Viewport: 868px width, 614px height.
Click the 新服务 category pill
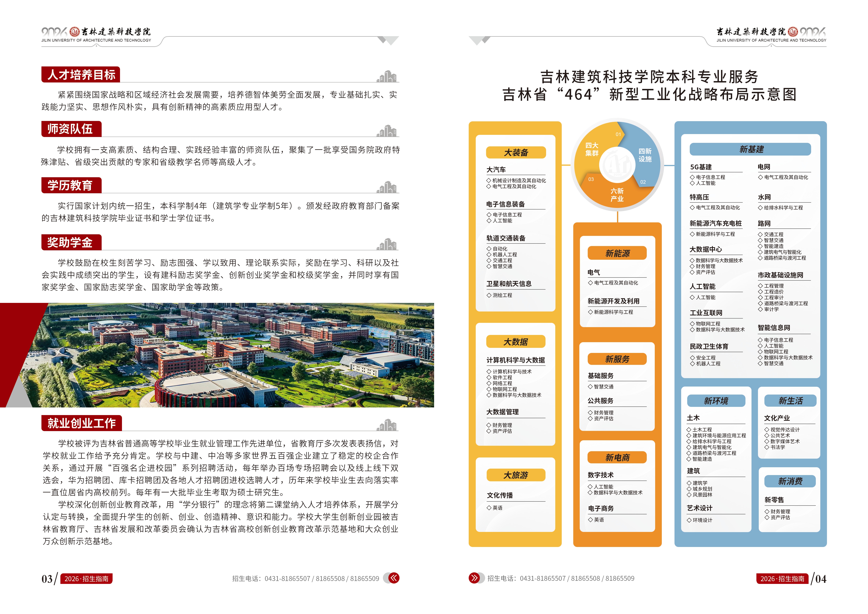pyautogui.click(x=617, y=359)
